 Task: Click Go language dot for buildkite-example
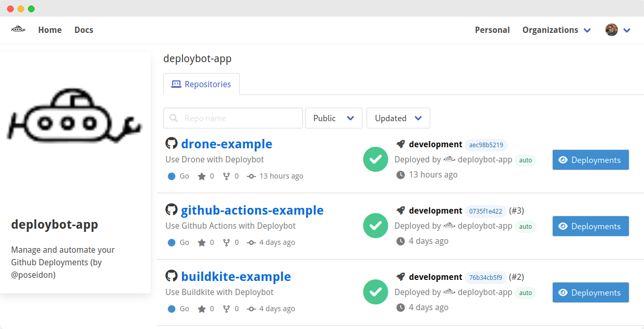click(172, 309)
